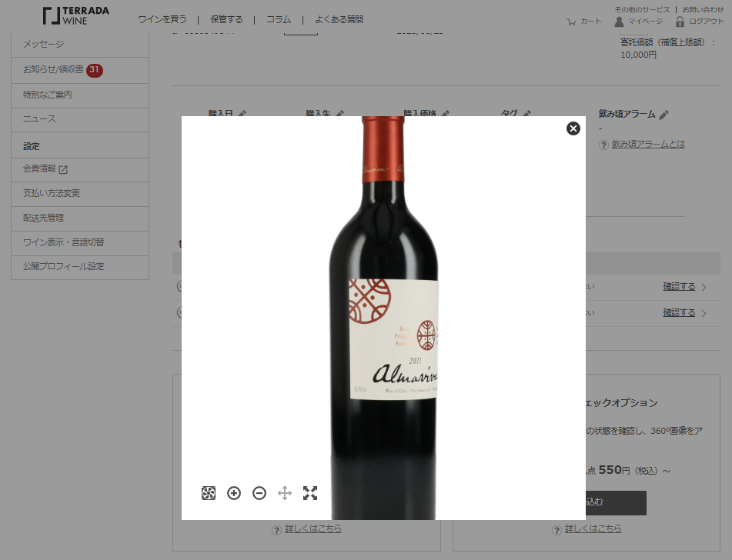This screenshot has width=732, height=560.
Task: Click the chevron after the second 確認する
Action: tap(704, 313)
